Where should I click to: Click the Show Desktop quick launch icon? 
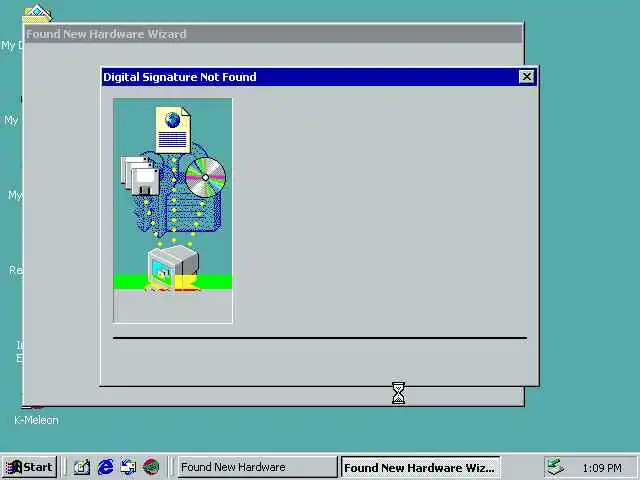(x=81, y=467)
